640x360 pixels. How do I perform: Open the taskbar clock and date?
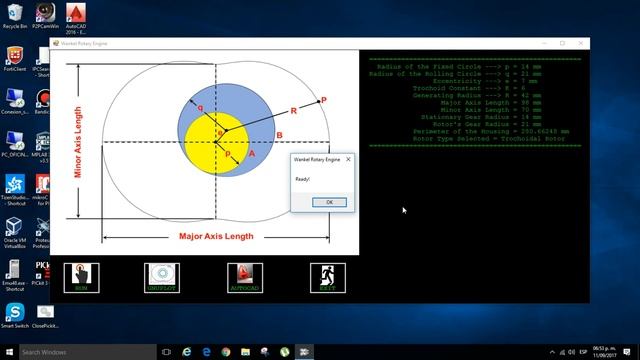coord(605,352)
